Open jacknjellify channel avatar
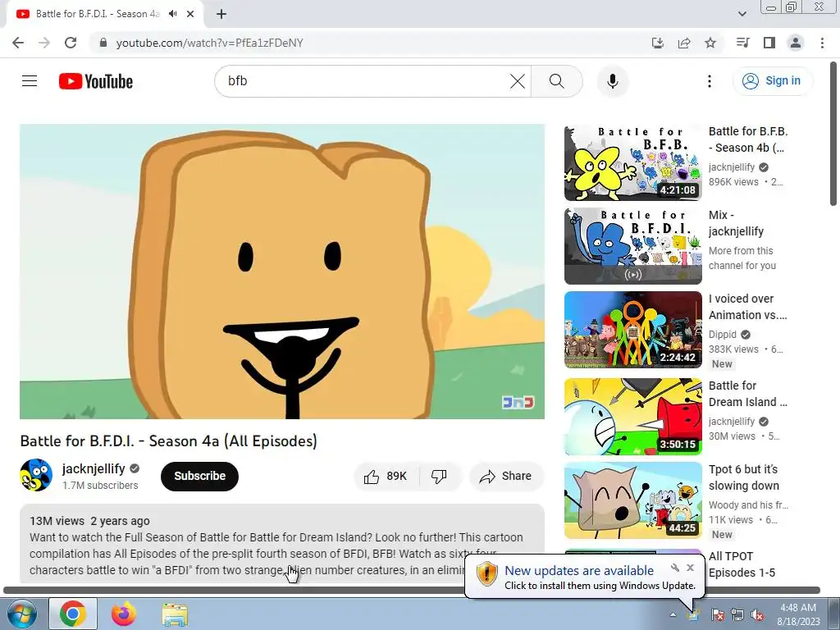Image resolution: width=840 pixels, height=630 pixels. tap(36, 475)
